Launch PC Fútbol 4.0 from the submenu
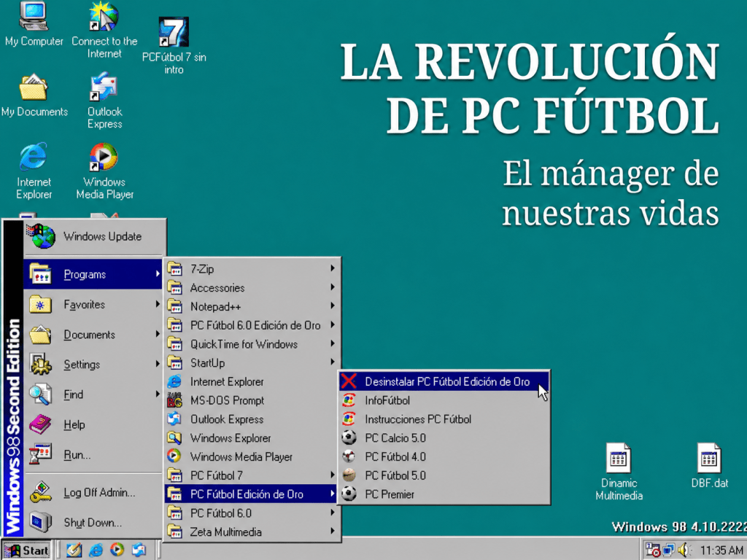Image resolution: width=747 pixels, height=560 pixels. [x=444, y=456]
